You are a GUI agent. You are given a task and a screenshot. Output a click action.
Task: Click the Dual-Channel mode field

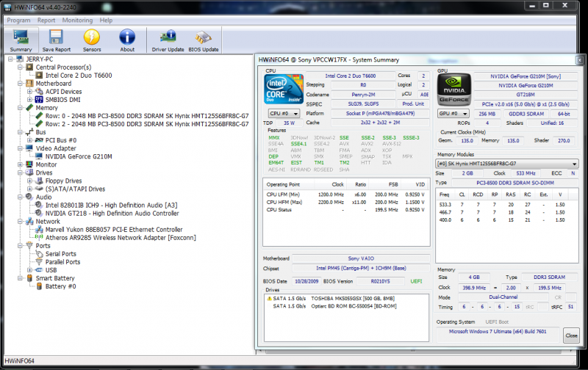click(503, 297)
